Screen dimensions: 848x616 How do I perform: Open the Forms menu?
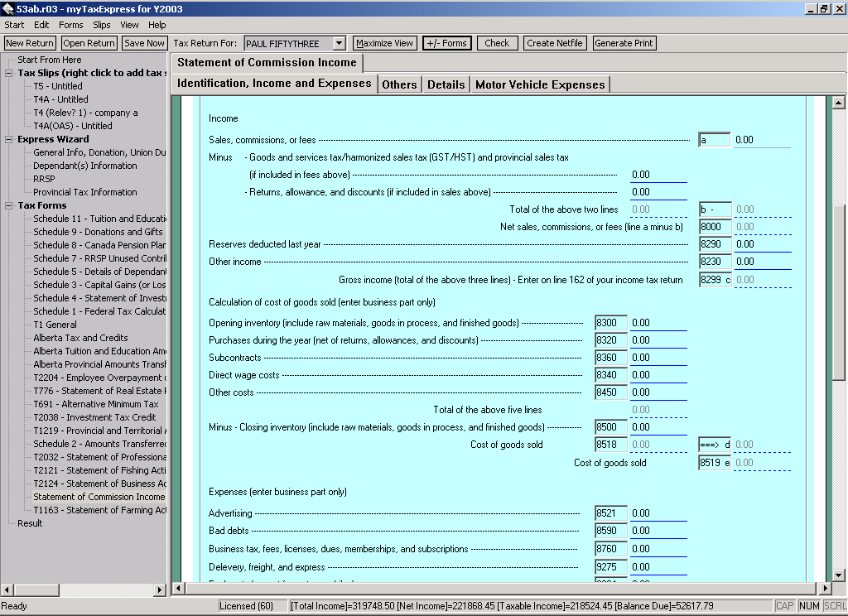(x=70, y=25)
